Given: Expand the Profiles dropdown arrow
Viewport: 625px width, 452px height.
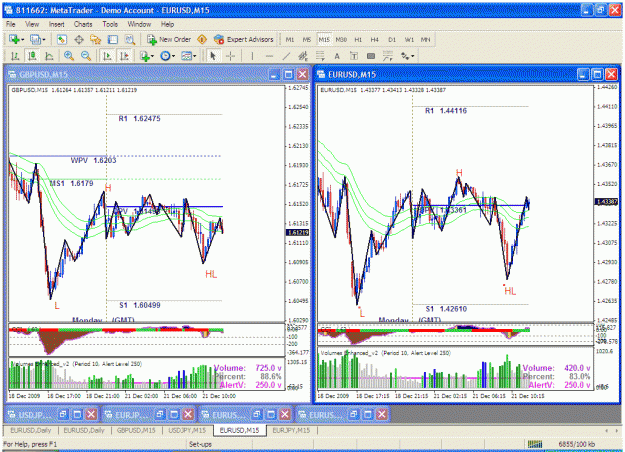Looking at the screenshot, I should 44,39.
